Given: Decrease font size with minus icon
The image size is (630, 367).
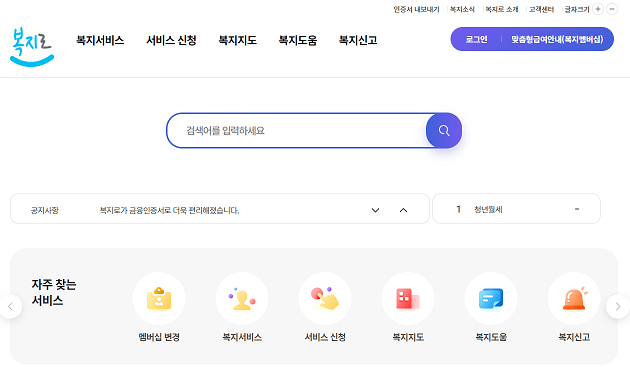Looking at the screenshot, I should (612, 9).
